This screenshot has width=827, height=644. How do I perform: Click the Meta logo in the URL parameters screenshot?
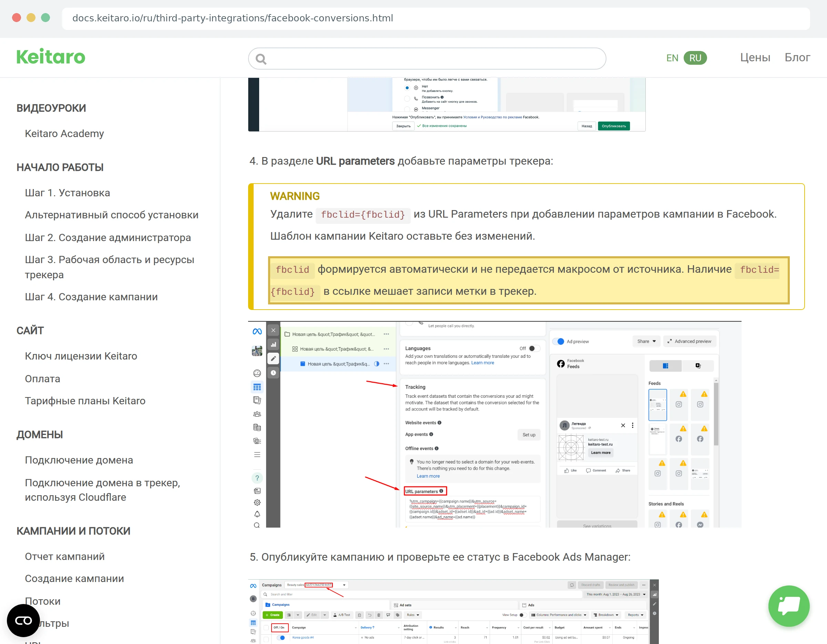pyautogui.click(x=257, y=331)
